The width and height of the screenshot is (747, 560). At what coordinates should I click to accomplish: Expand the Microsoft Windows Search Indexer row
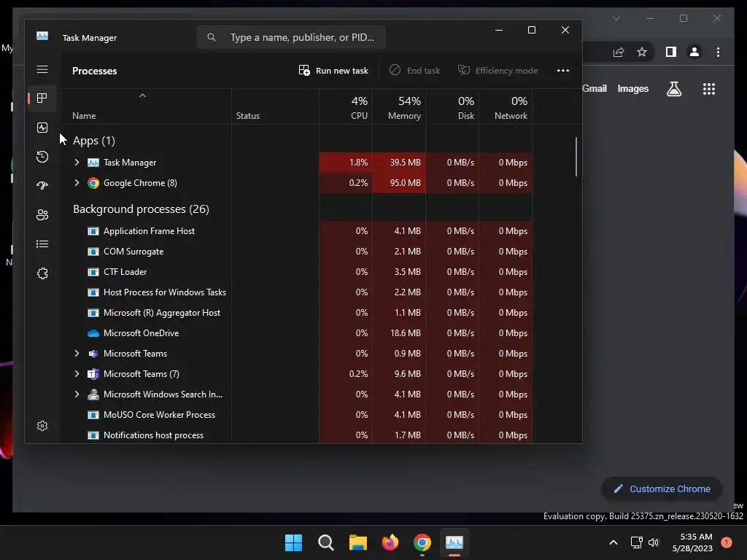77,394
